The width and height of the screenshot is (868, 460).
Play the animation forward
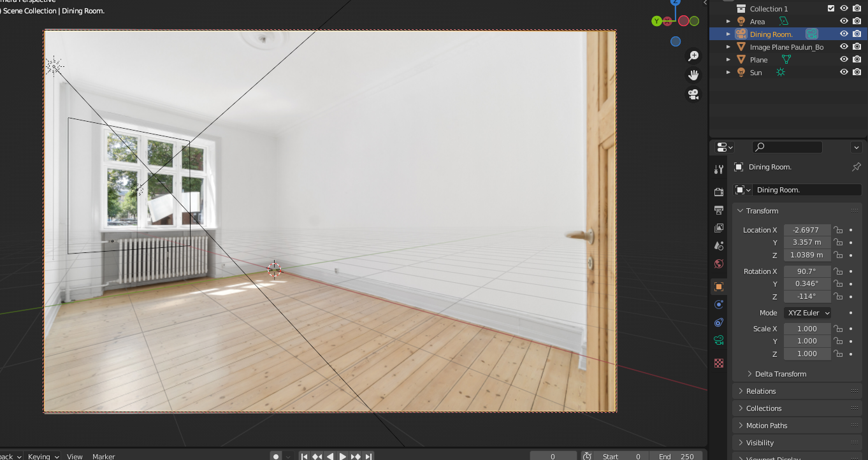[x=343, y=456]
